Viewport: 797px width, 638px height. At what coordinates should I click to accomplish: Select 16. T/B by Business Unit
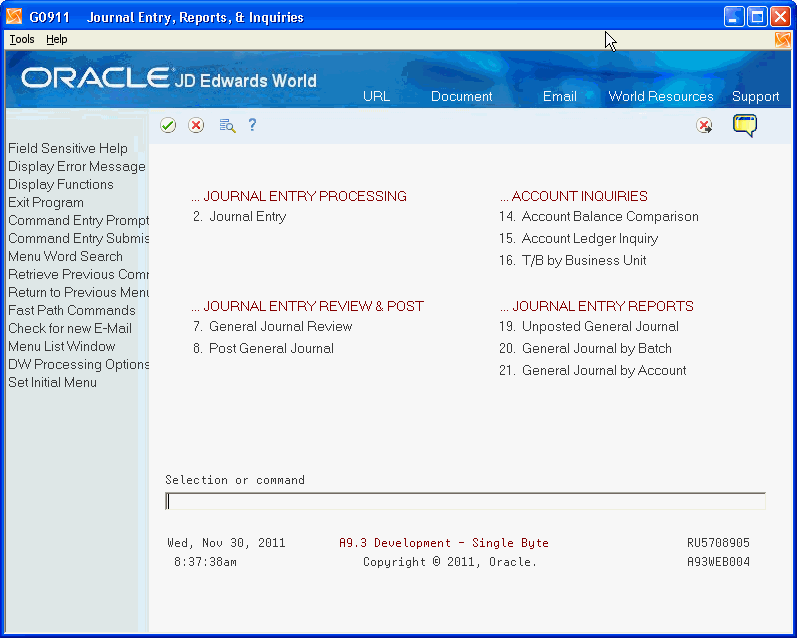click(x=572, y=260)
